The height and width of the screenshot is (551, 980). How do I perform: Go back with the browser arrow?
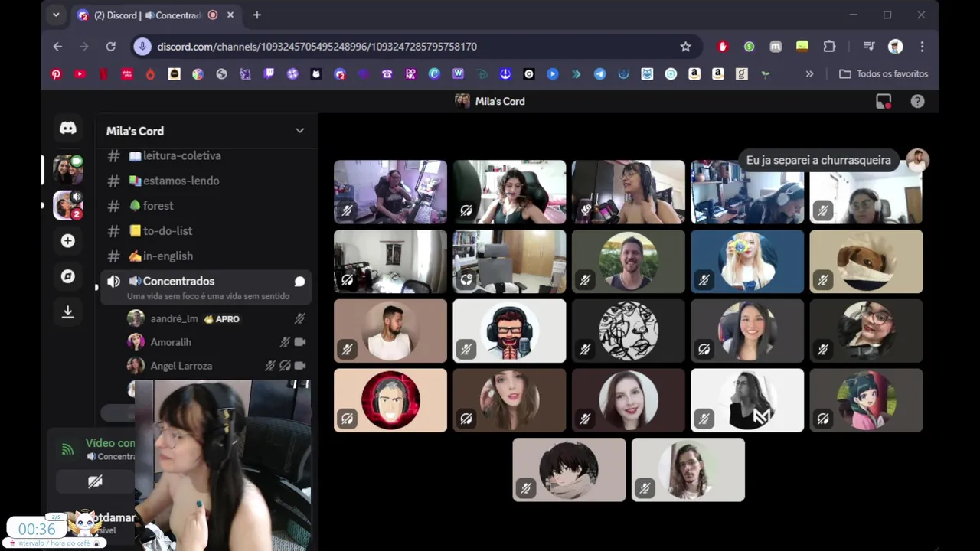pyautogui.click(x=57, y=47)
